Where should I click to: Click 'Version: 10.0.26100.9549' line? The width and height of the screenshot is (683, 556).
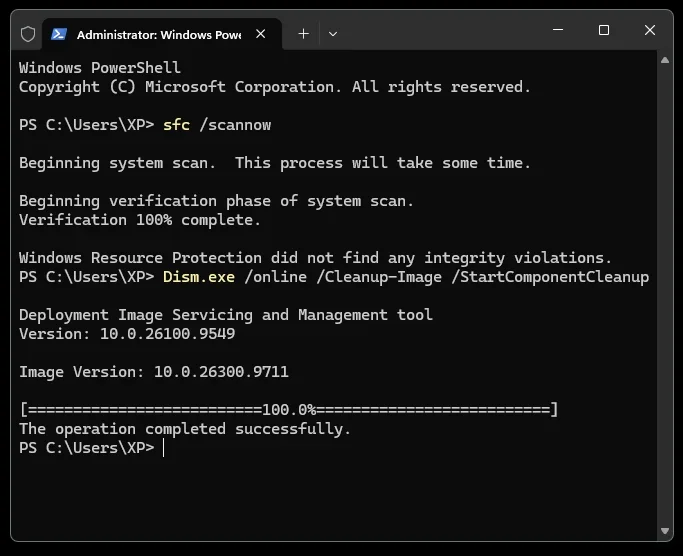point(127,334)
